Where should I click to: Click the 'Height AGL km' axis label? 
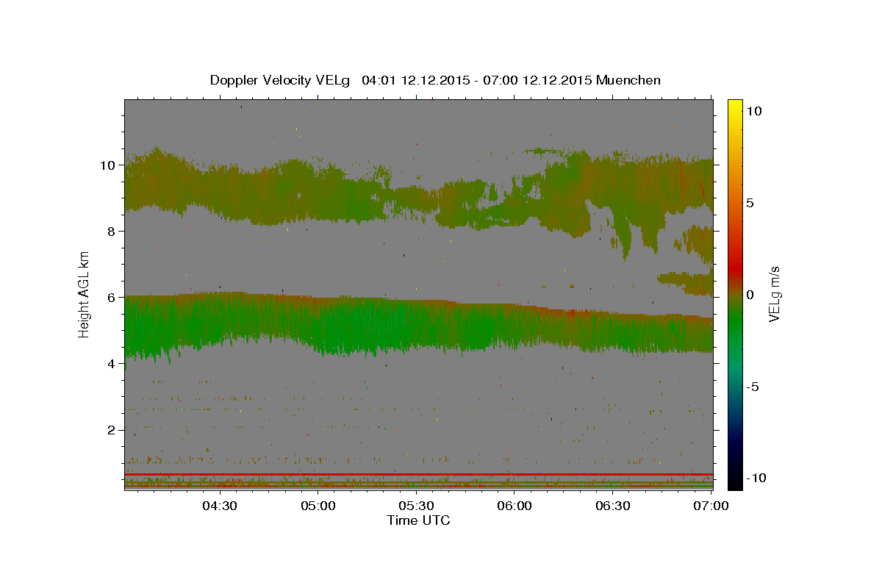click(x=85, y=295)
